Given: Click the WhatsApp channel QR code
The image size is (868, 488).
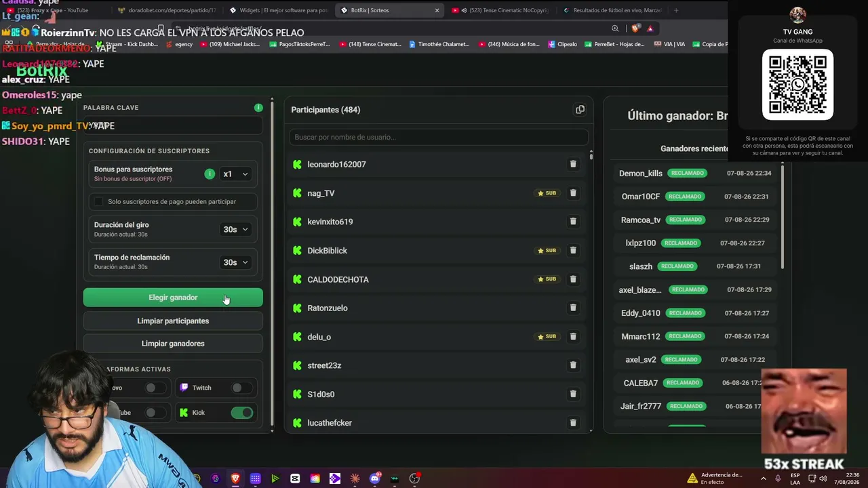Looking at the screenshot, I should coord(797,85).
